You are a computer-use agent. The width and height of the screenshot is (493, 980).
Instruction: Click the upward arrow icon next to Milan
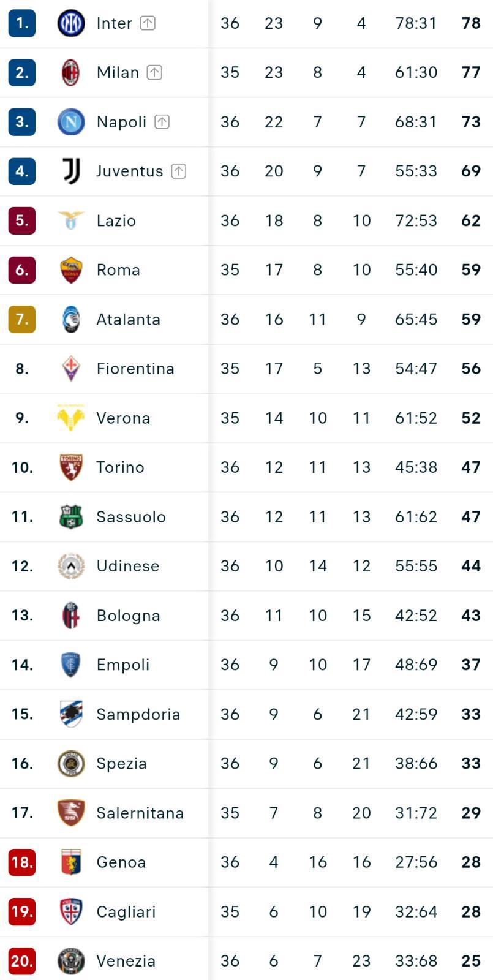154,72
